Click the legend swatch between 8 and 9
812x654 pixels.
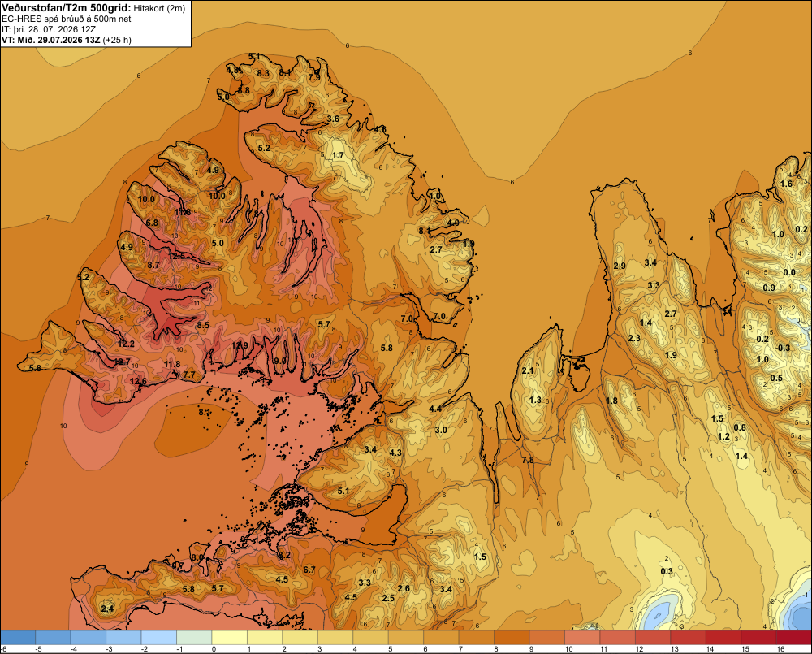[512, 638]
